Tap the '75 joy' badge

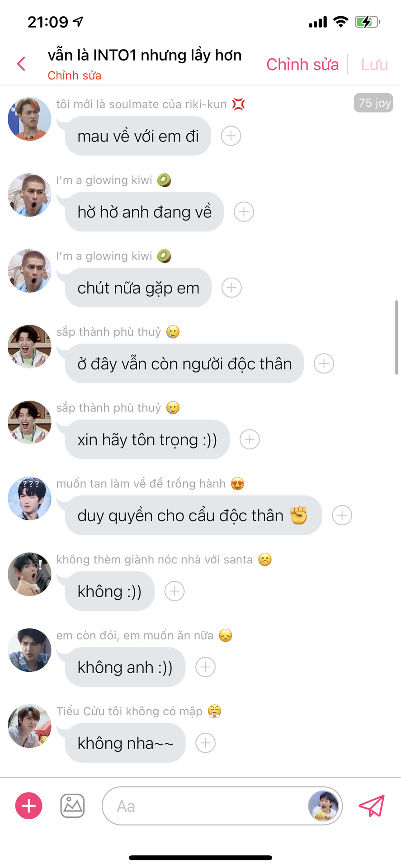pyautogui.click(x=373, y=103)
